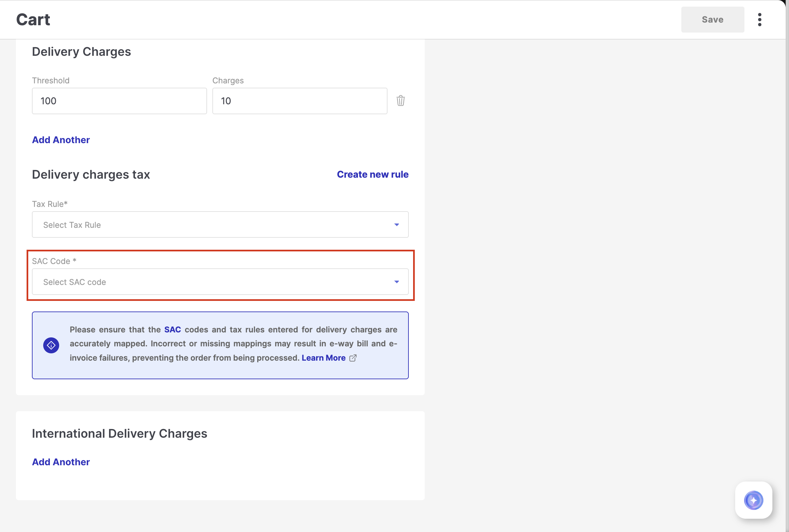Viewport: 789px width, 532px height.
Task: Click Create new rule link
Action: 373,174
